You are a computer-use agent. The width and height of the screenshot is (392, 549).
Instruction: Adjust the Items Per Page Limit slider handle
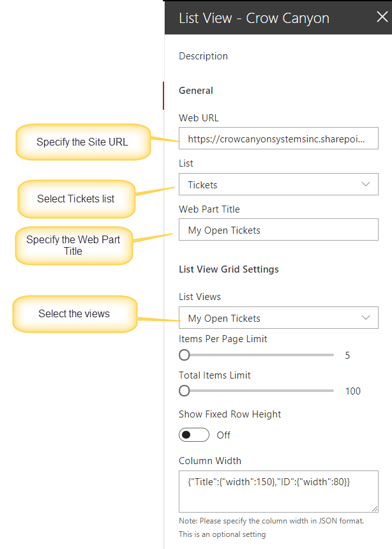[x=185, y=355]
